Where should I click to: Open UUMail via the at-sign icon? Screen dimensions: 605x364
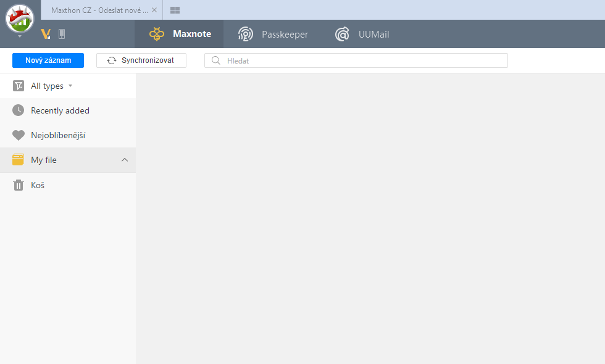342,34
